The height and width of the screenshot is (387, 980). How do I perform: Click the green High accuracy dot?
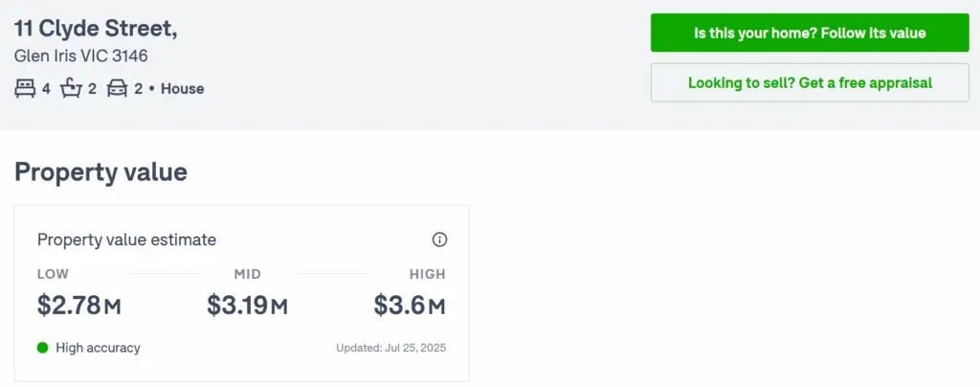pyautogui.click(x=42, y=348)
